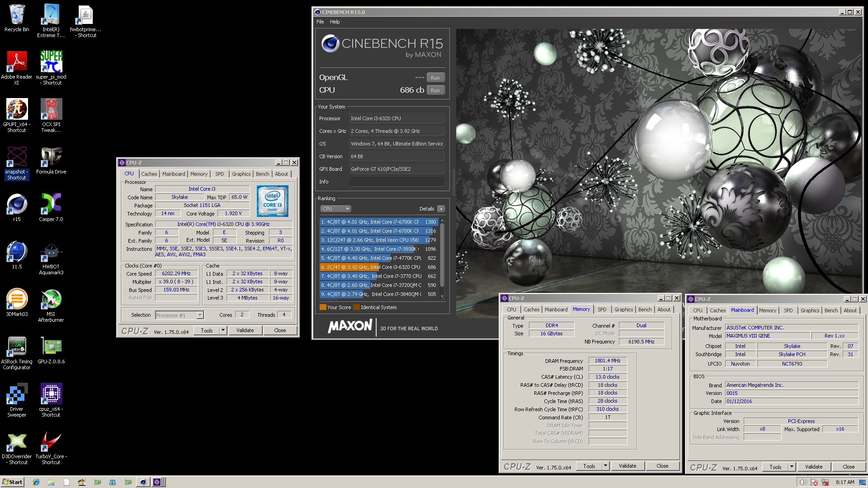Open the 11.5 Cinebench desktop icon
The height and width of the screenshot is (488, 868).
17,255
